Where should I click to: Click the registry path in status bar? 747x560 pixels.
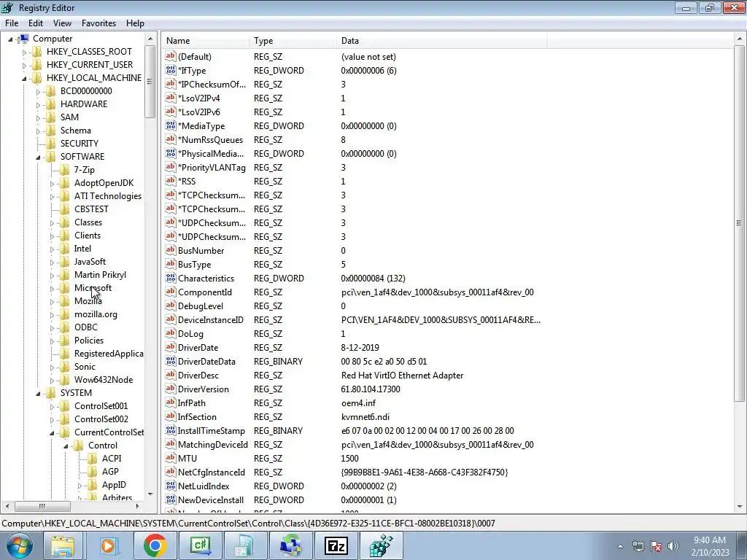click(x=248, y=524)
